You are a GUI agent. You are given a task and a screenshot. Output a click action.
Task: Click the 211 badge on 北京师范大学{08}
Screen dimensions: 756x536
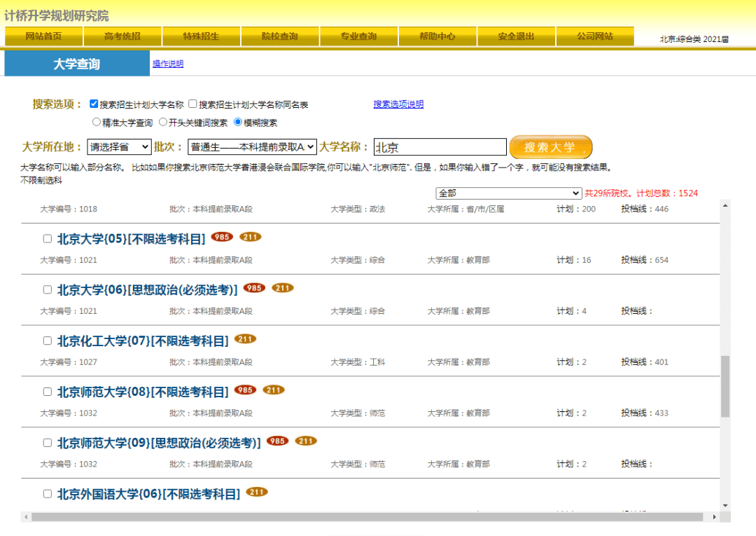274,390
